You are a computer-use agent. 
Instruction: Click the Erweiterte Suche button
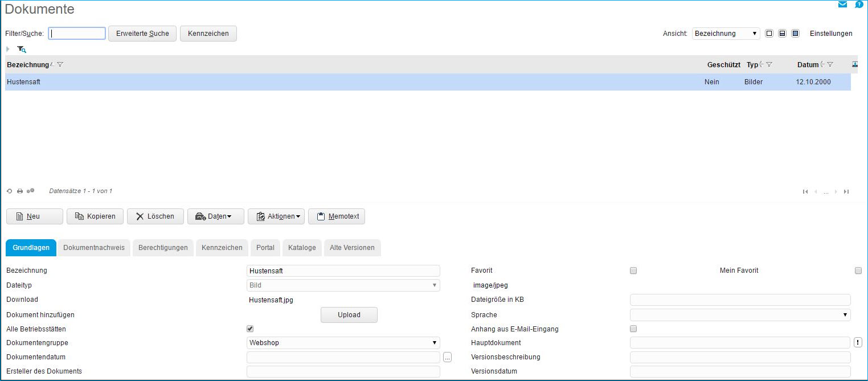coord(142,33)
